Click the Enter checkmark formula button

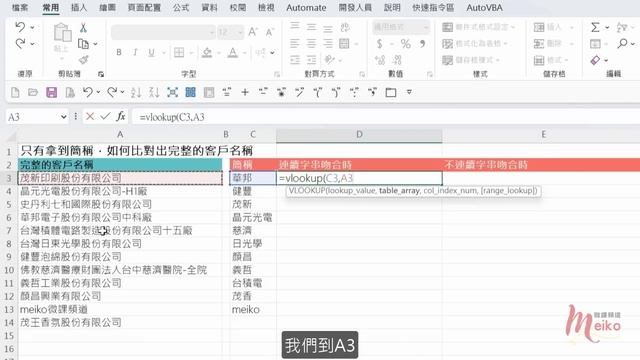pos(105,117)
